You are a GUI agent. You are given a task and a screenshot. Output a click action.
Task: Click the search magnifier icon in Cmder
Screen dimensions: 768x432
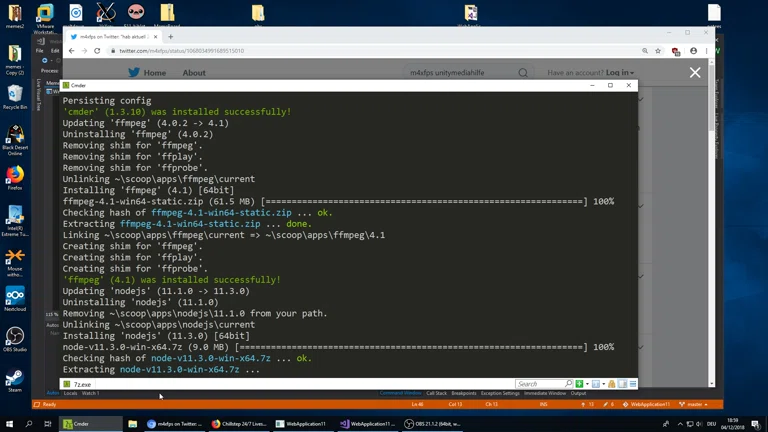(x=569, y=384)
